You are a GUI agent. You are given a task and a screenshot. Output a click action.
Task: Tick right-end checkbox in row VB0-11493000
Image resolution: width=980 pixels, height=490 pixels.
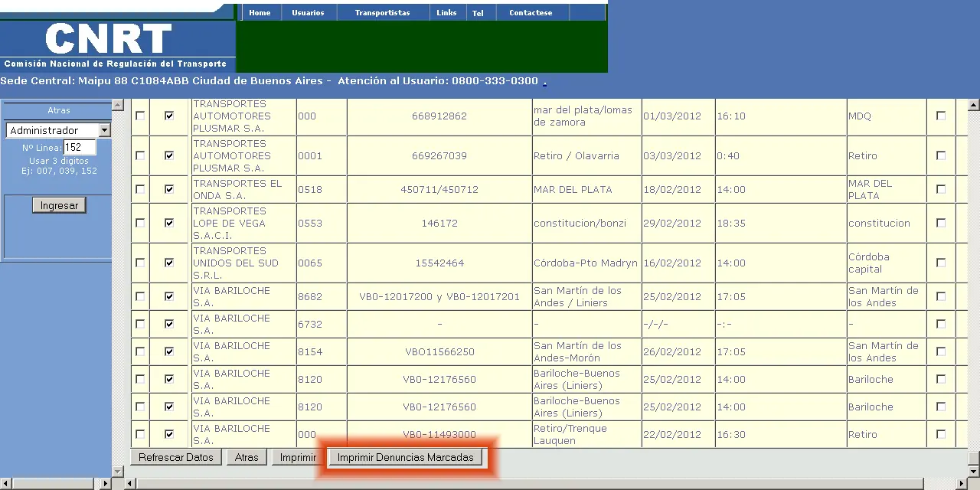(x=941, y=434)
